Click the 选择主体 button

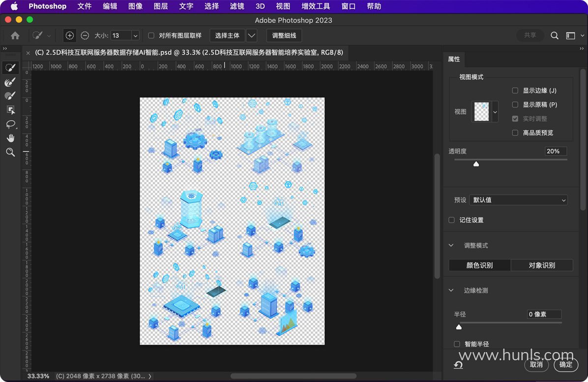pos(227,35)
